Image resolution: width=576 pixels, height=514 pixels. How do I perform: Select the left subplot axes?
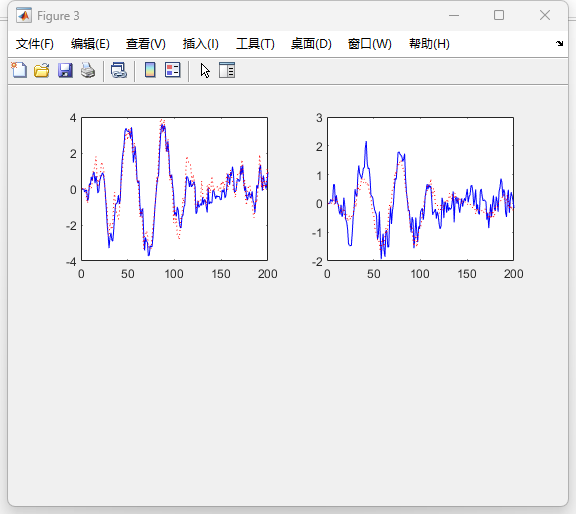pyautogui.click(x=174, y=189)
